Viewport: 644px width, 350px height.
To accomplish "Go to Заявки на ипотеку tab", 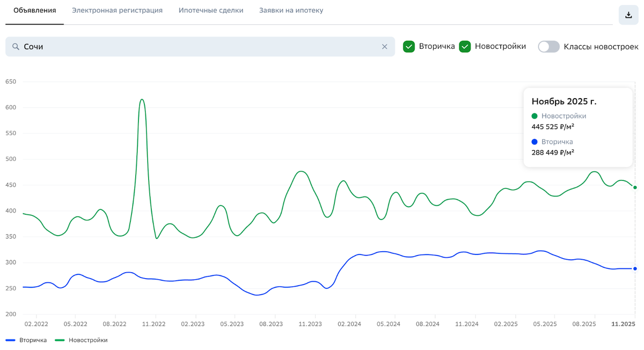I will [291, 11].
